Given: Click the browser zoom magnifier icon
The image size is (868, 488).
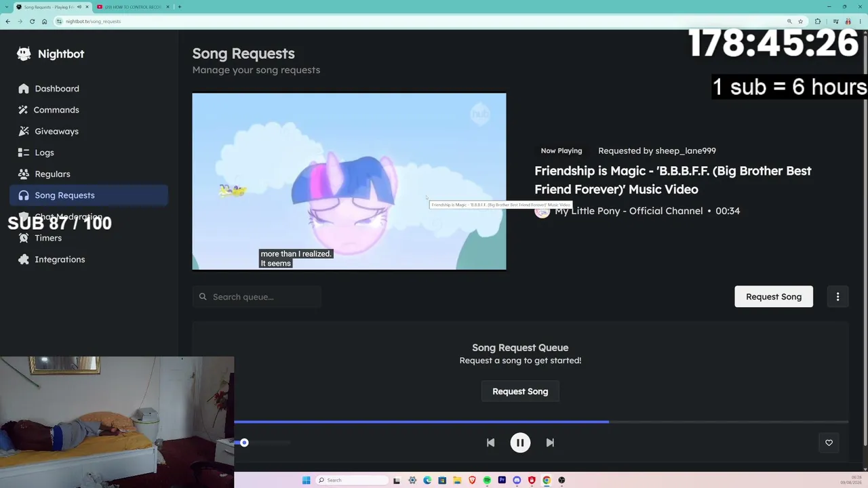Looking at the screenshot, I should [789, 21].
